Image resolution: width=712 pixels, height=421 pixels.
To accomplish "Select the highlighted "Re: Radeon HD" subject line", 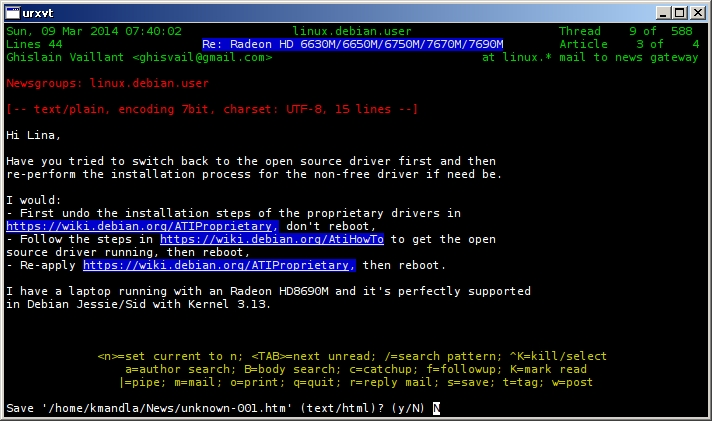I will point(352,44).
